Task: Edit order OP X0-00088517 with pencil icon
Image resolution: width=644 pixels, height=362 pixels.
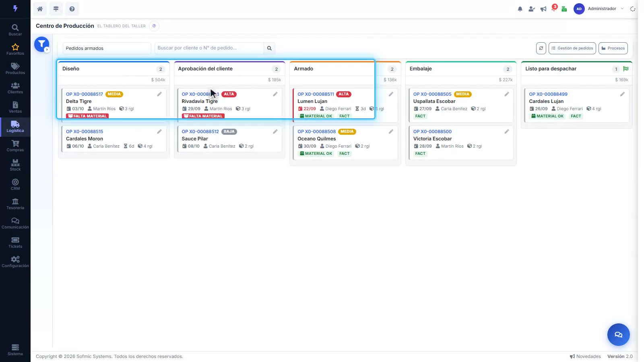Action: pyautogui.click(x=159, y=94)
